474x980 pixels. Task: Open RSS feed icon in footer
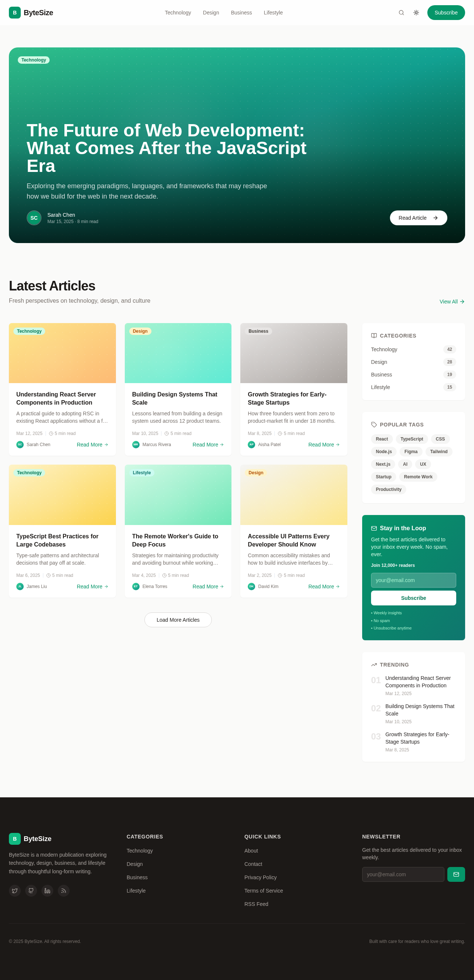coord(63,891)
